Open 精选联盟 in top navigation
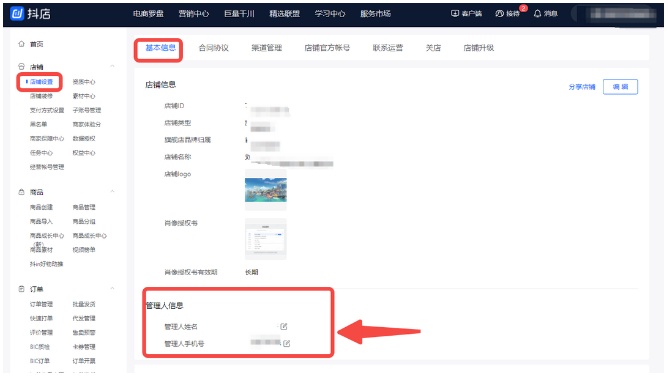Image resolution: width=668 pixels, height=383 pixels. pos(285,14)
